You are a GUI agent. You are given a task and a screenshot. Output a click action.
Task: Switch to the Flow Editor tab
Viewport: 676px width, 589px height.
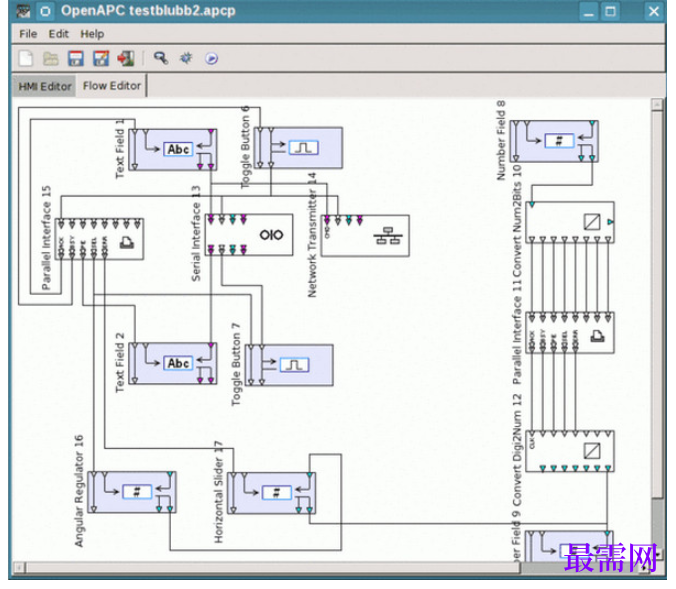click(x=112, y=86)
